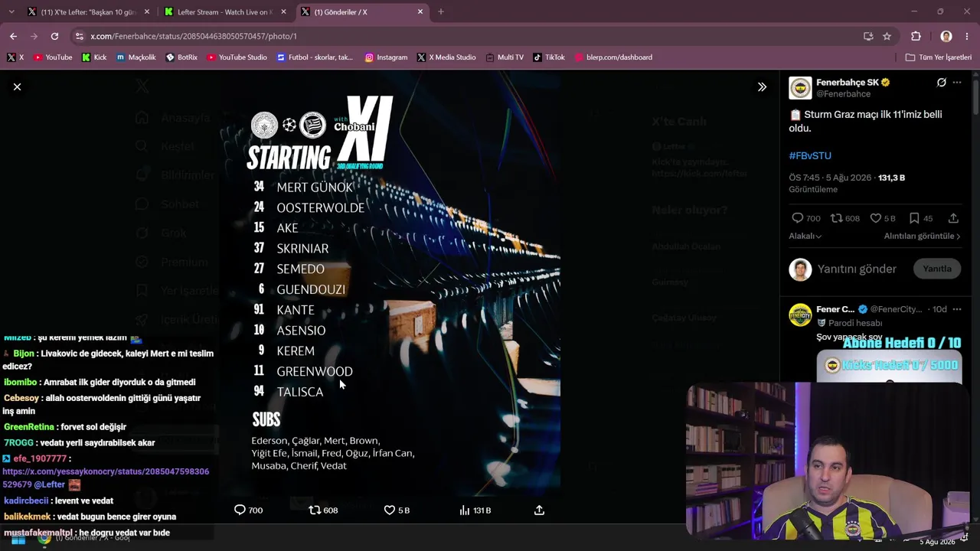This screenshot has width=980, height=551.
Task: Open the YouTube Studio bookmark
Action: [237, 57]
